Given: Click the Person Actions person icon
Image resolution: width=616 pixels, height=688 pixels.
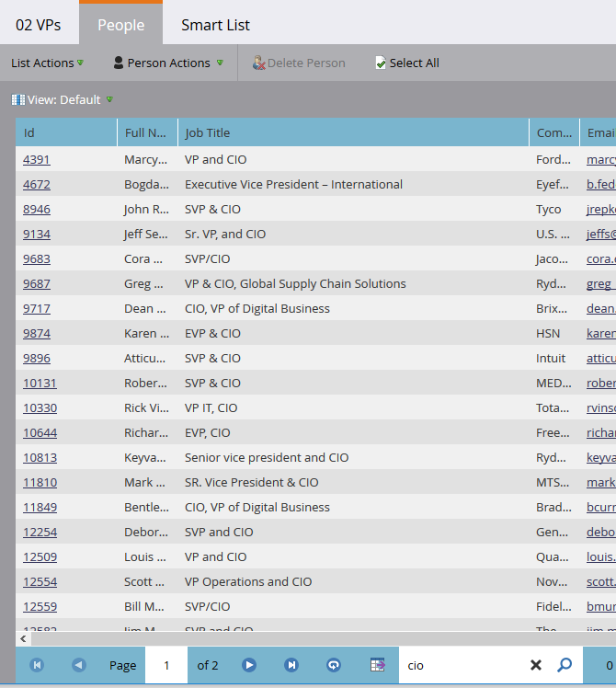Looking at the screenshot, I should tap(119, 63).
